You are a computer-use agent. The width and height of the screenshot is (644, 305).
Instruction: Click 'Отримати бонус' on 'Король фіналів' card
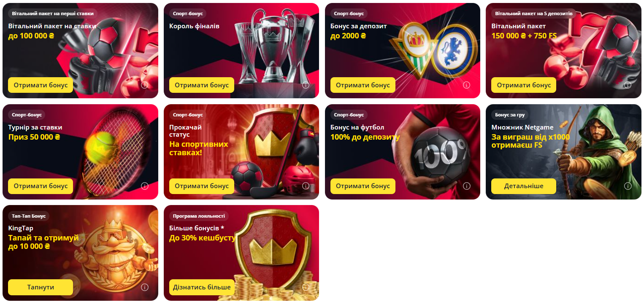[202, 85]
